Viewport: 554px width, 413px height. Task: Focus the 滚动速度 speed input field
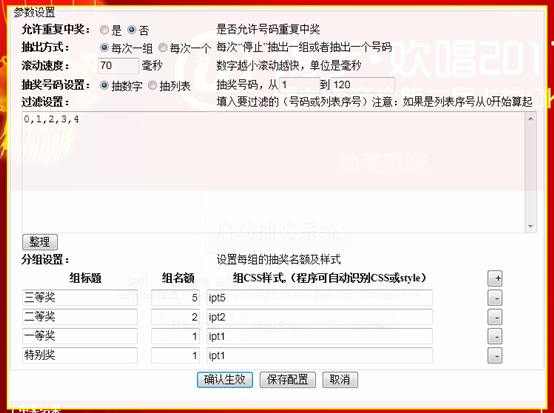[118, 66]
